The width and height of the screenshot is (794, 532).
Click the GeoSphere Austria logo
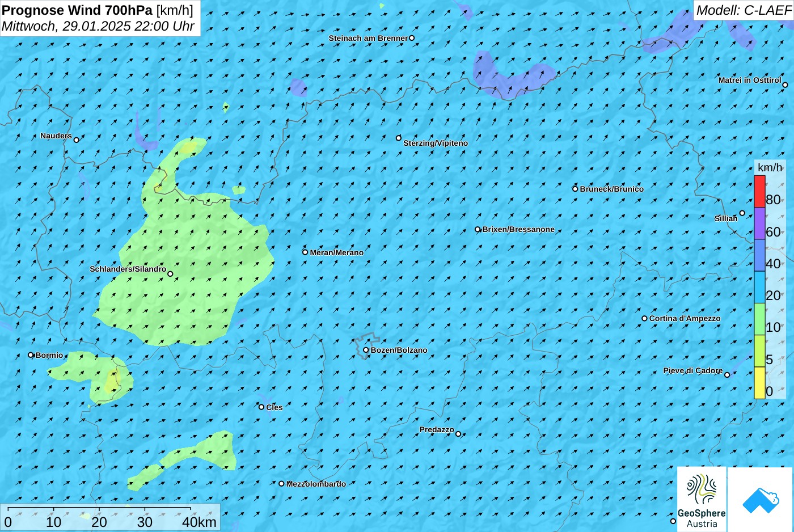click(702, 499)
